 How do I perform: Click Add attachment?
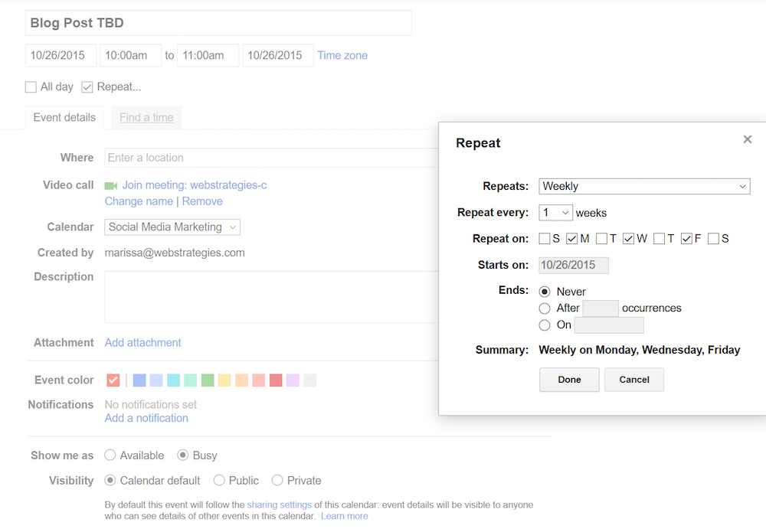point(142,343)
